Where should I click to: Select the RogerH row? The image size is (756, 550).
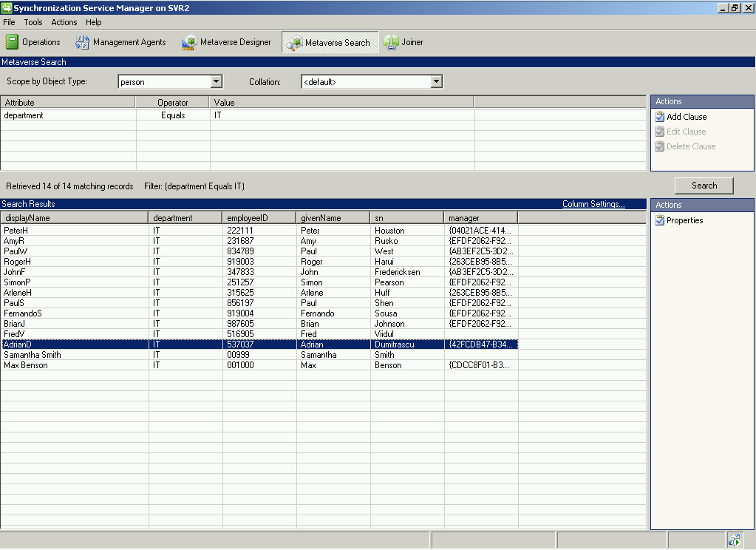click(259, 262)
